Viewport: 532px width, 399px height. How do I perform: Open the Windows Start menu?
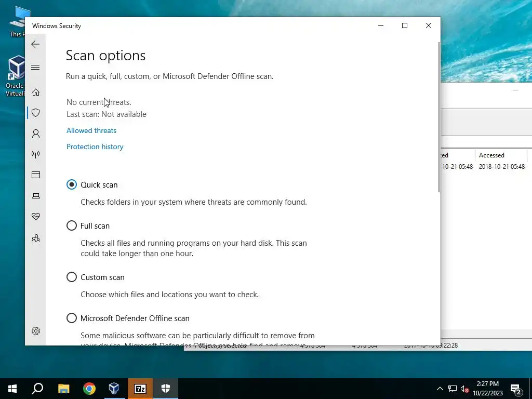[x=12, y=389]
